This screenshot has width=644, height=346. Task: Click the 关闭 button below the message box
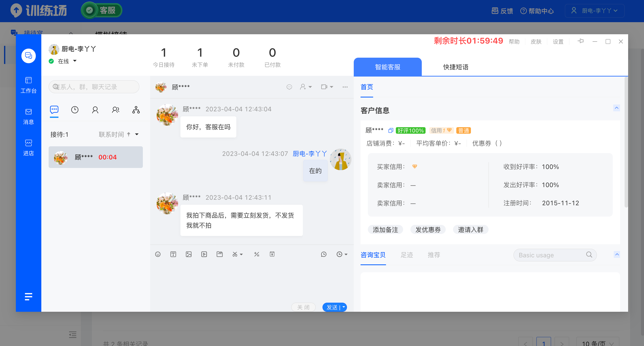point(303,307)
